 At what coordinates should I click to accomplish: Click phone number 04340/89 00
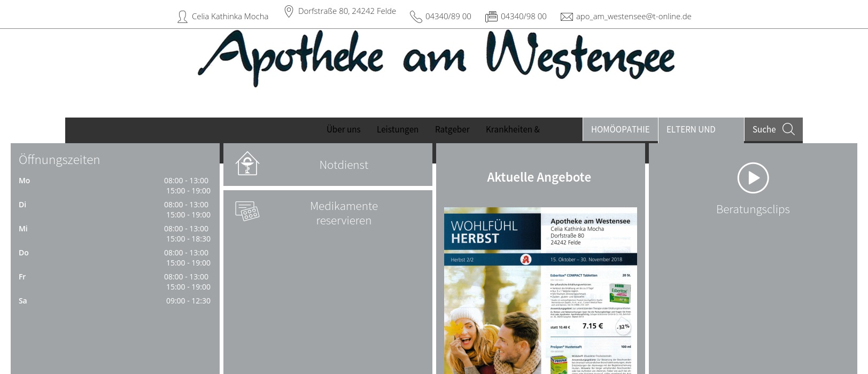(x=448, y=17)
